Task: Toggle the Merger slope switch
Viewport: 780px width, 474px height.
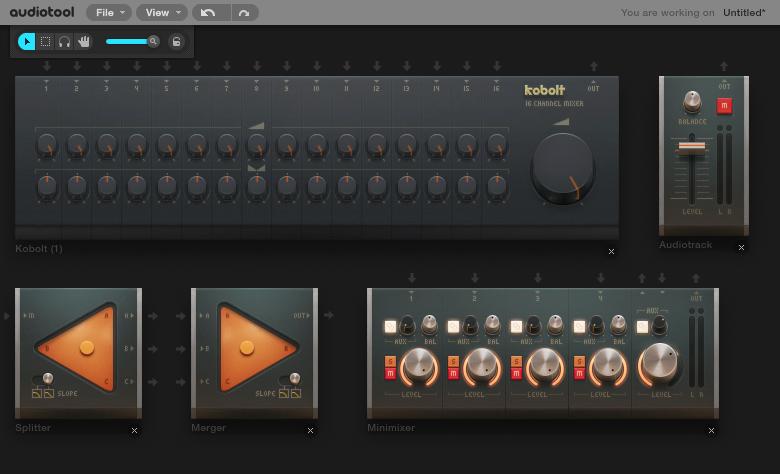Action: pos(290,379)
